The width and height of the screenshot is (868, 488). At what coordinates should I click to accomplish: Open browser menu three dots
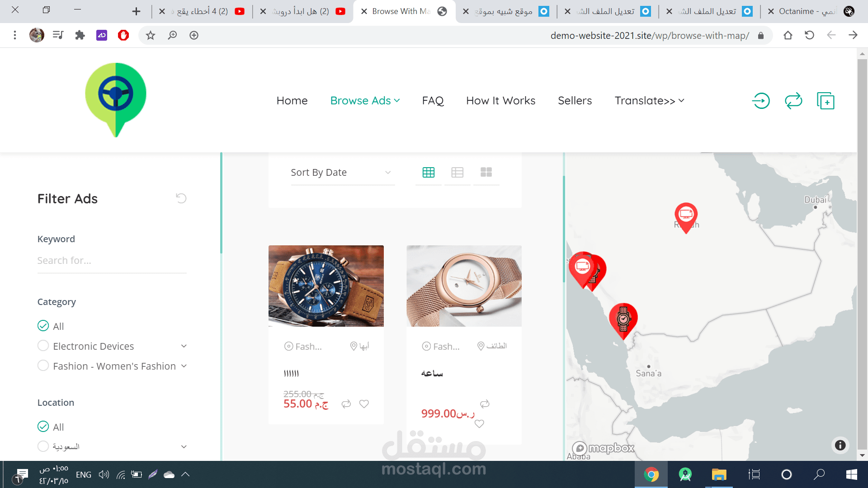pos(15,35)
